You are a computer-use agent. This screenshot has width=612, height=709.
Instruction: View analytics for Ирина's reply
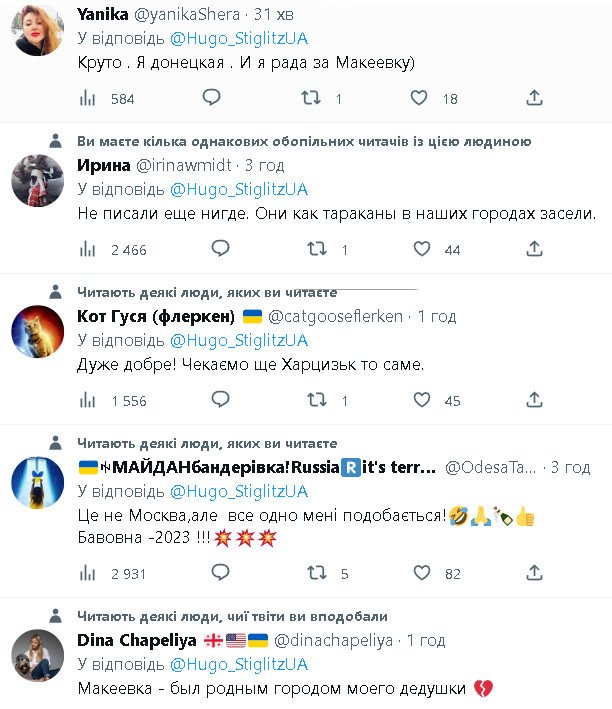tap(88, 249)
